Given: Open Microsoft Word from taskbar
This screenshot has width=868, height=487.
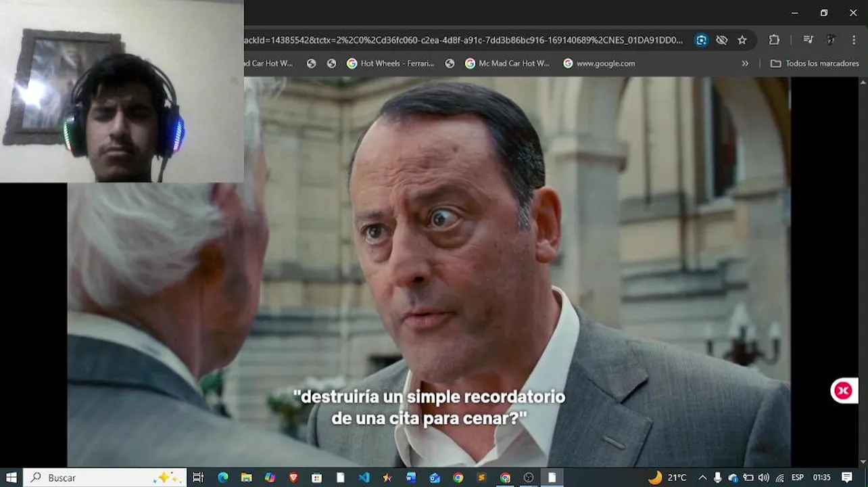Looking at the screenshot, I should tap(411, 478).
